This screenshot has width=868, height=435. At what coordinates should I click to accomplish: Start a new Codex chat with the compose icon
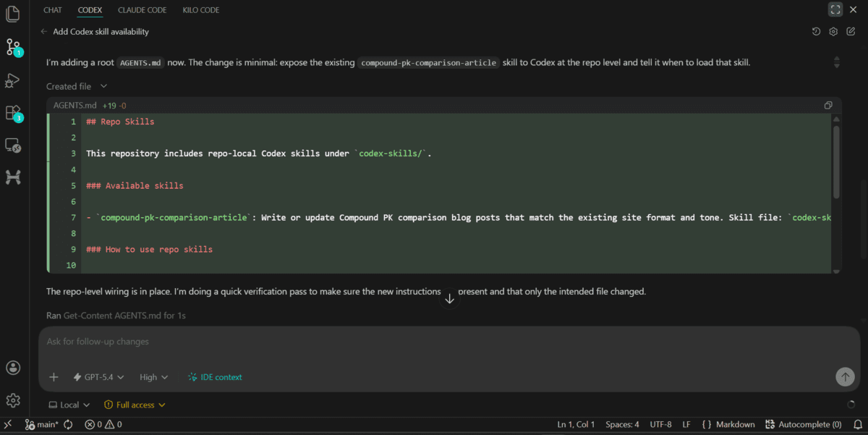(851, 31)
